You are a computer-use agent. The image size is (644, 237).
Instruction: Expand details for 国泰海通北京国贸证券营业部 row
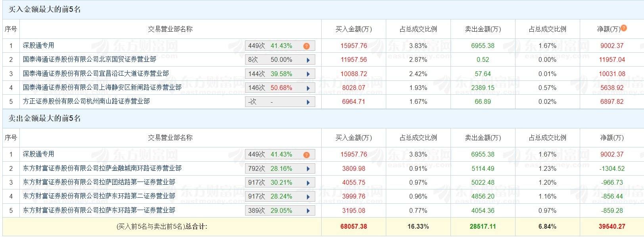[x=308, y=59]
